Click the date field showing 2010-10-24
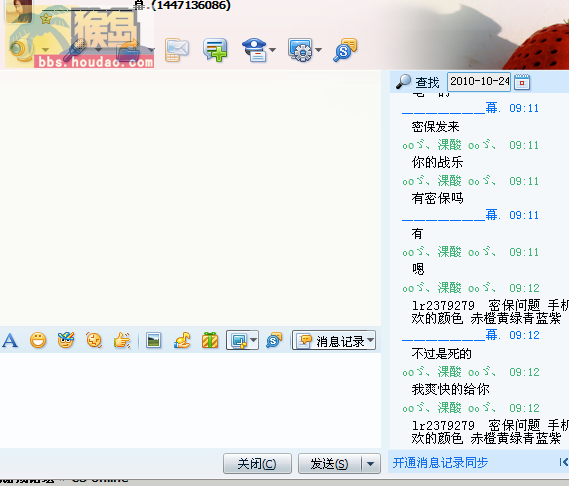This screenshot has height=486, width=569. [x=479, y=82]
